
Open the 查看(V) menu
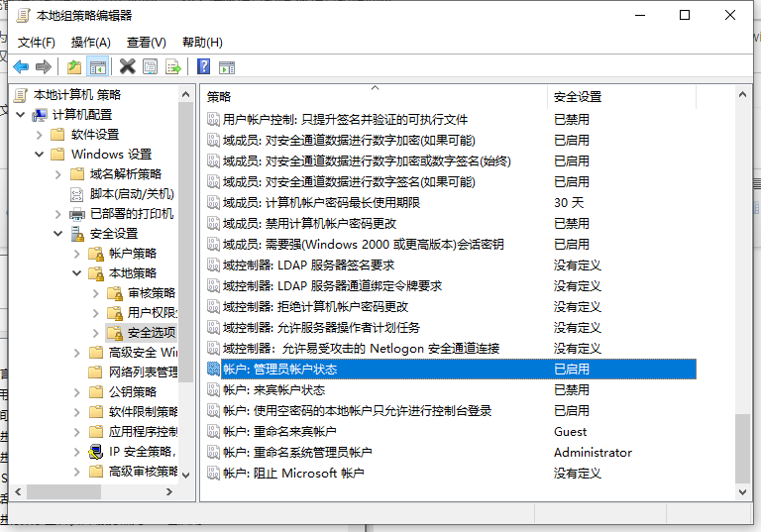tap(146, 43)
